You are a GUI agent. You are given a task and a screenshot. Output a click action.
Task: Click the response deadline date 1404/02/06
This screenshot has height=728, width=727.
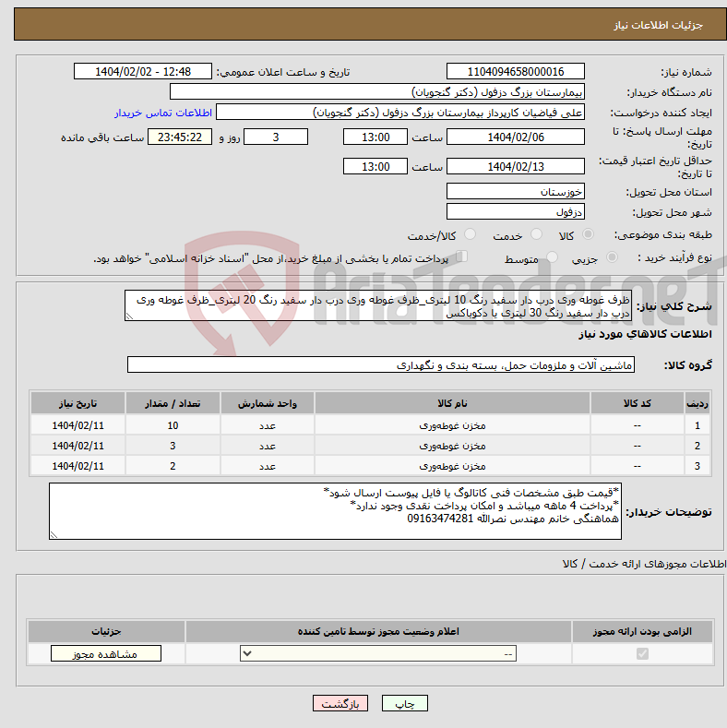pos(516,137)
